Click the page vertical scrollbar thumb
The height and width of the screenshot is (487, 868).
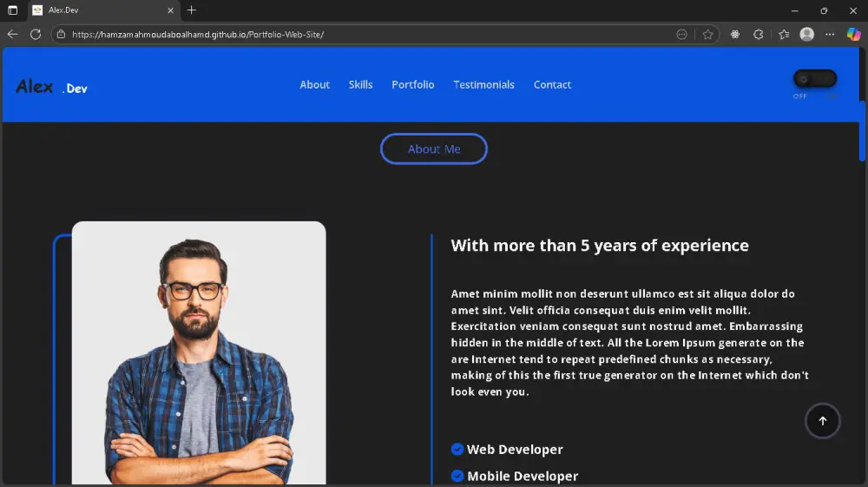coord(862,130)
